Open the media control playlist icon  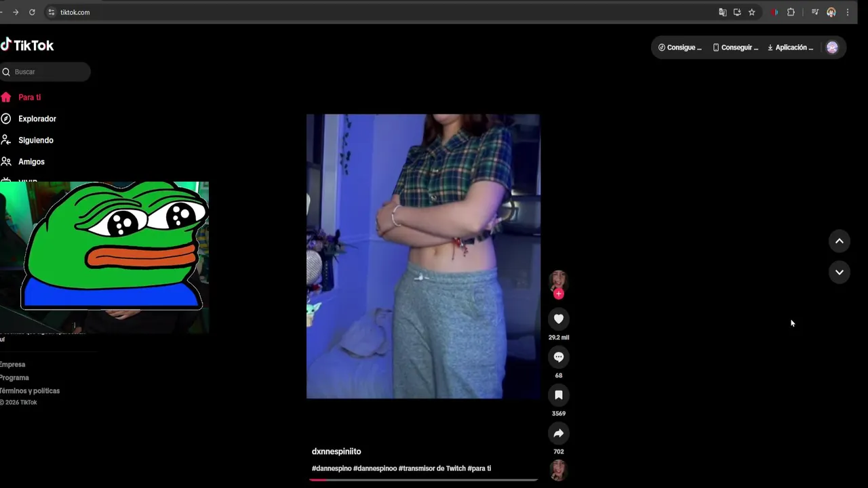(x=815, y=12)
